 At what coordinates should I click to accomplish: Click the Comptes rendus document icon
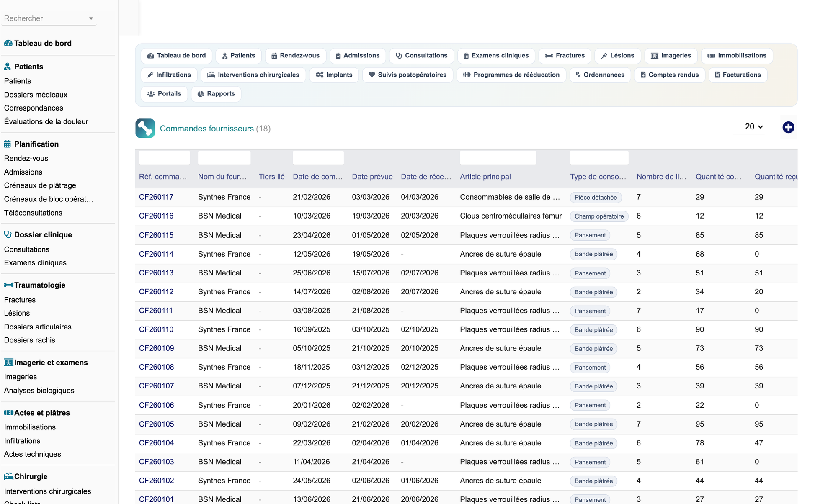tap(643, 75)
